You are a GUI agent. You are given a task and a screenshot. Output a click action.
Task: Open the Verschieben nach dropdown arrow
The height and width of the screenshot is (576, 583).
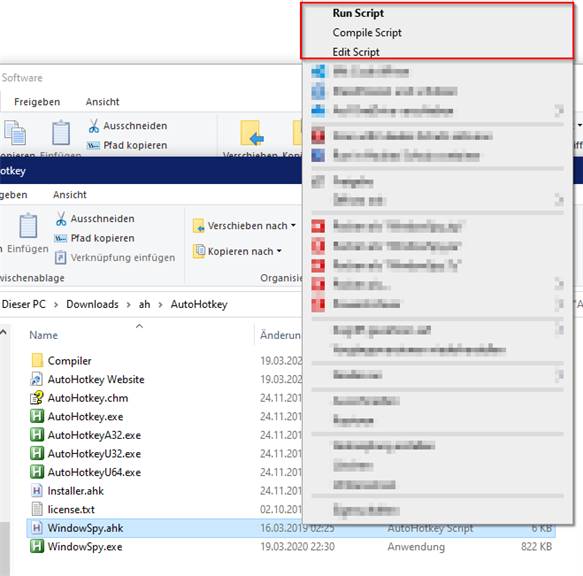click(x=293, y=225)
